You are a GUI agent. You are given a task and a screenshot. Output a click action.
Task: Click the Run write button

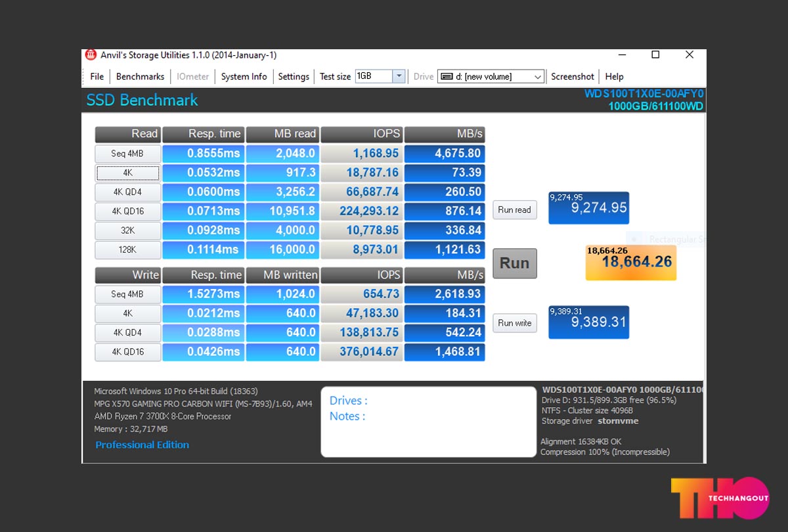[x=515, y=323]
